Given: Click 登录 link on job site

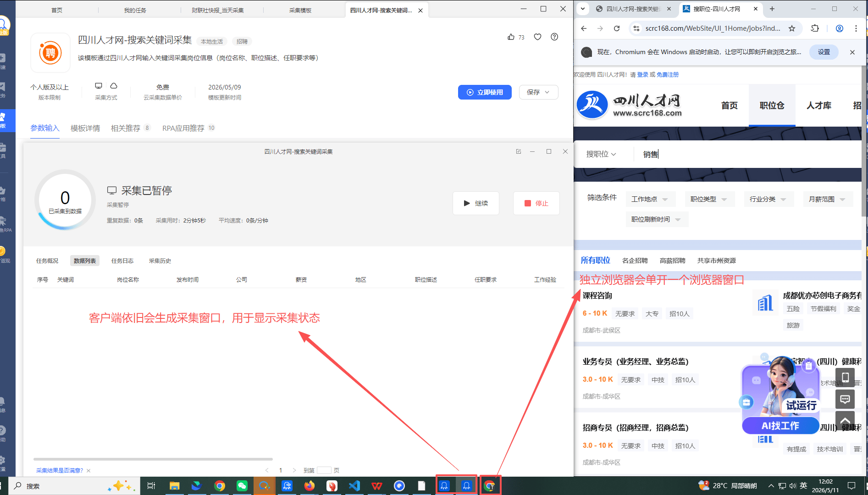Looking at the screenshot, I should click(642, 75).
